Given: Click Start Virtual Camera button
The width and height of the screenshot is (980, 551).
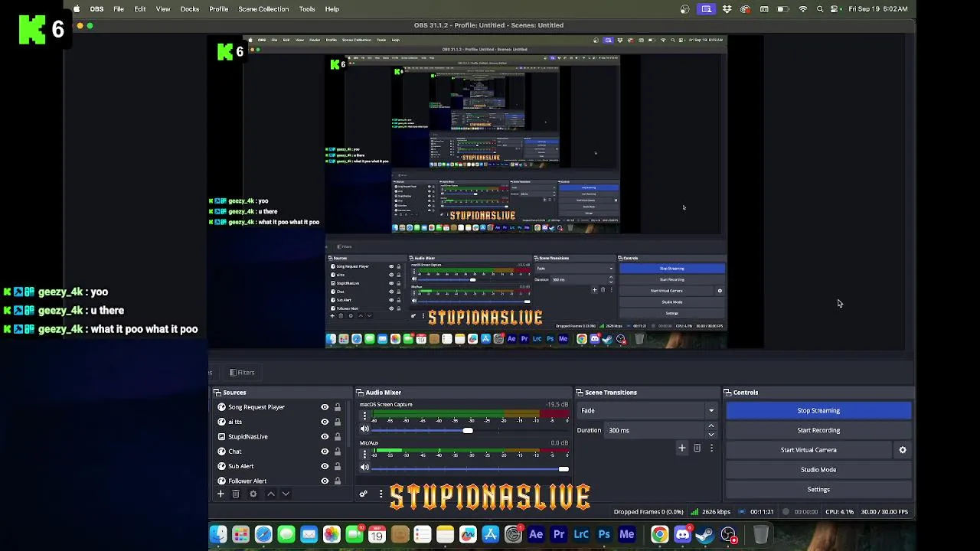Looking at the screenshot, I should click(808, 450).
